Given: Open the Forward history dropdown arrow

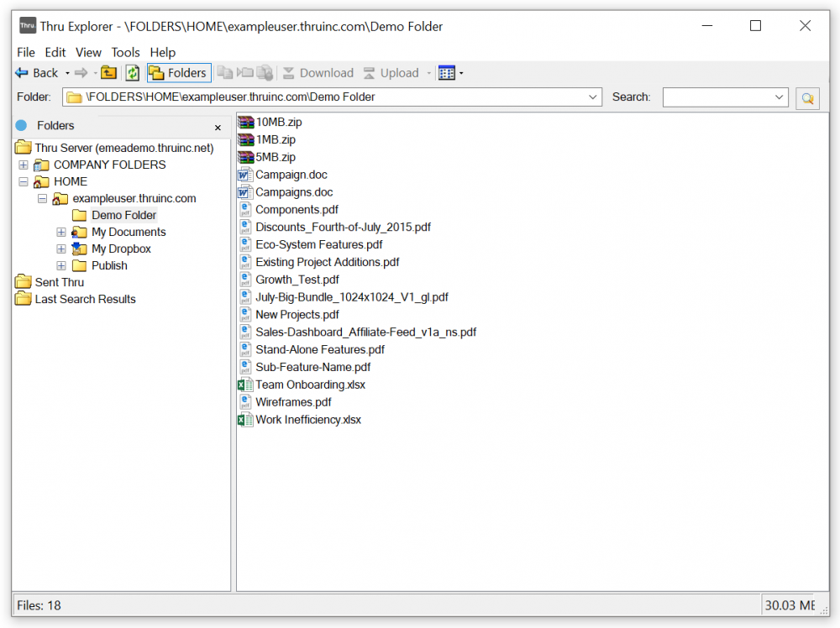Looking at the screenshot, I should 96,73.
